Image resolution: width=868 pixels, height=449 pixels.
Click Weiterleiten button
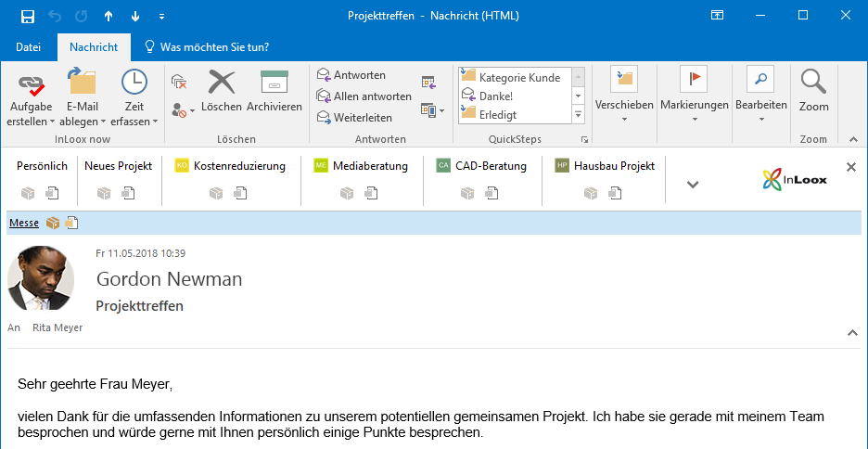[354, 118]
